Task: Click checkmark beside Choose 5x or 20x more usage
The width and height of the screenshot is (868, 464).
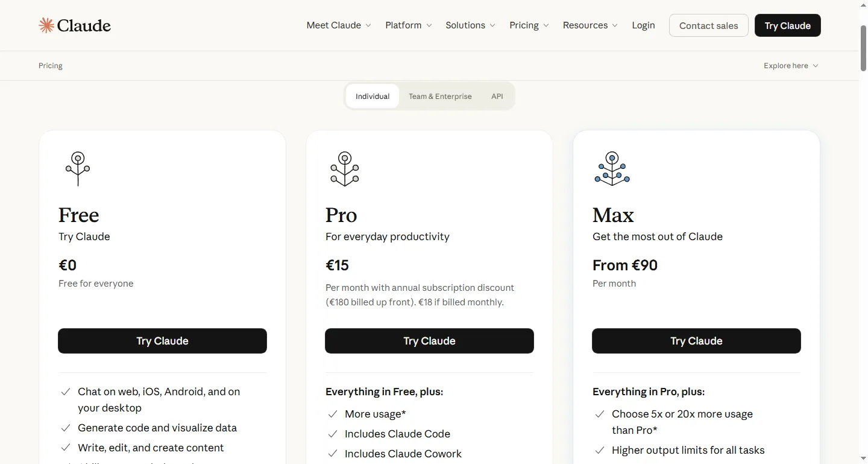Action: point(600,414)
